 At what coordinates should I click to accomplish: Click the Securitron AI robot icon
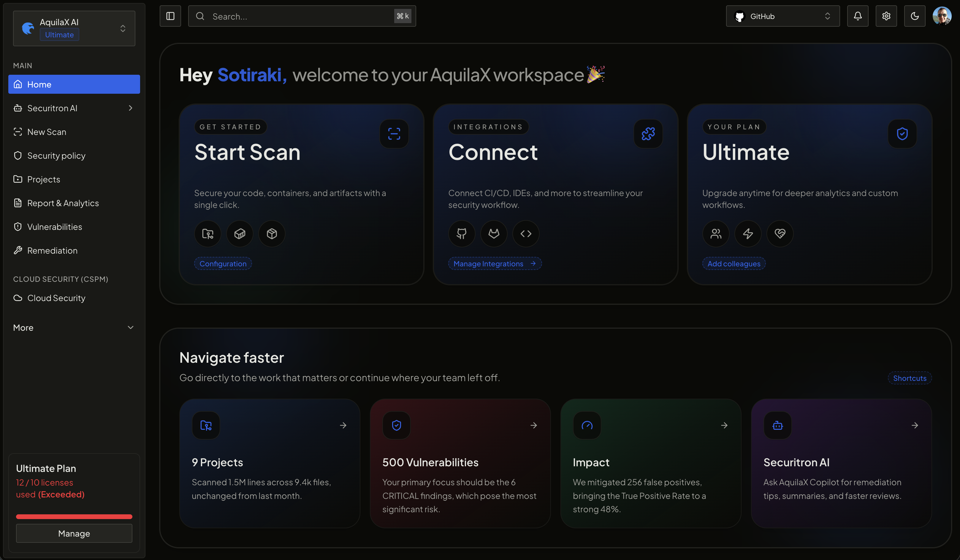pyautogui.click(x=777, y=425)
